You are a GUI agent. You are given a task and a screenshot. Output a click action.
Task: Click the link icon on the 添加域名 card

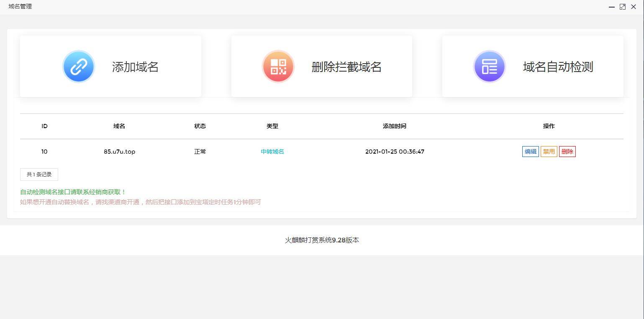coord(78,66)
